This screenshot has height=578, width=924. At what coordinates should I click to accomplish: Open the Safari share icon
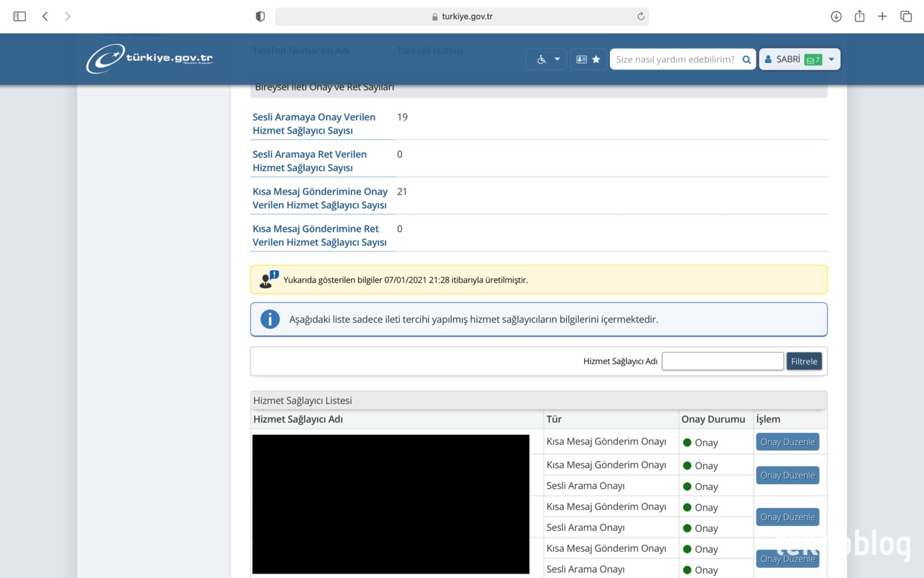(x=859, y=16)
